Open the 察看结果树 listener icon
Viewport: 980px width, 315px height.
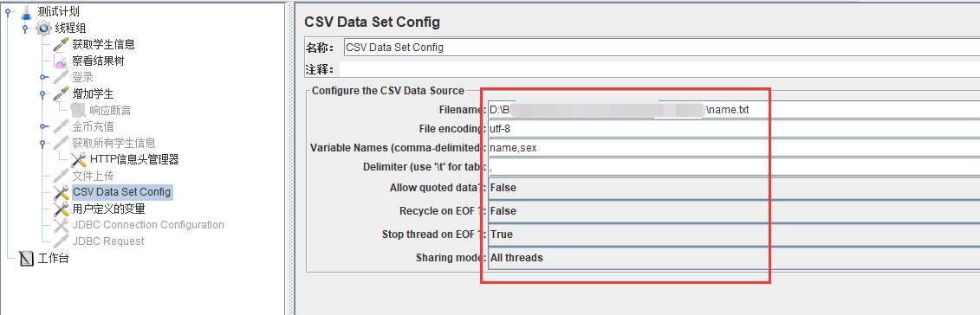point(61,61)
